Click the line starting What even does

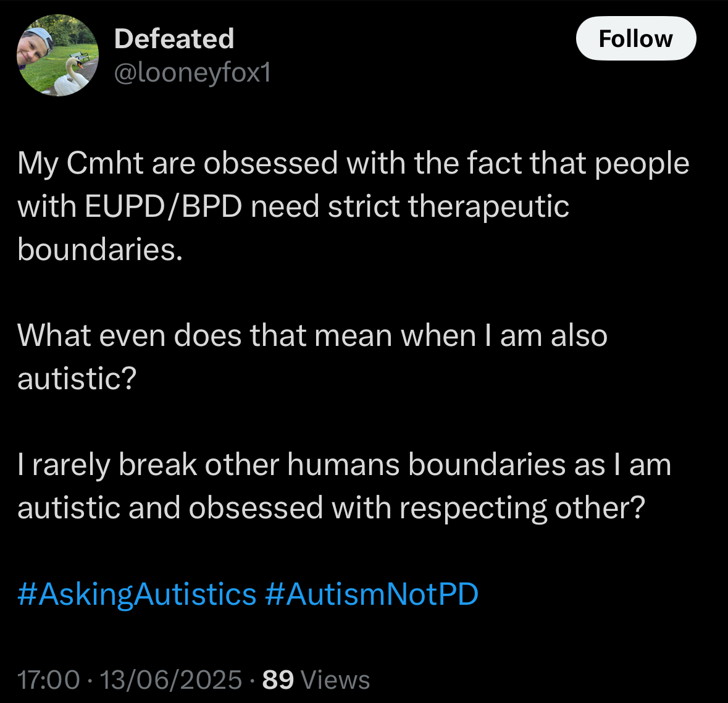(x=312, y=335)
